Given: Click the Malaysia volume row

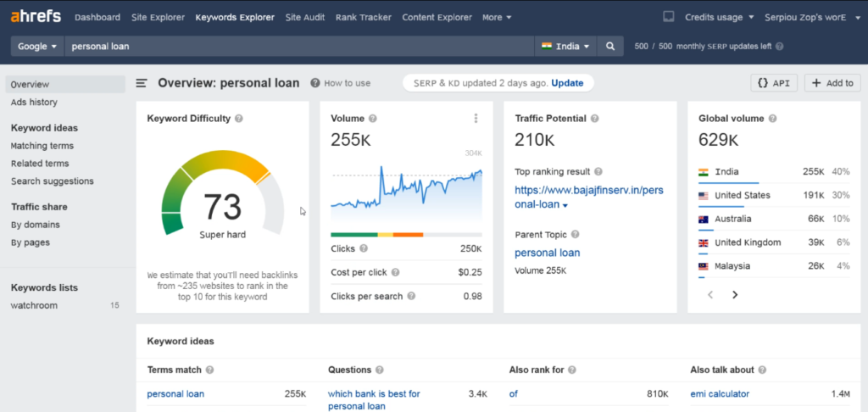Looking at the screenshot, I should click(774, 266).
